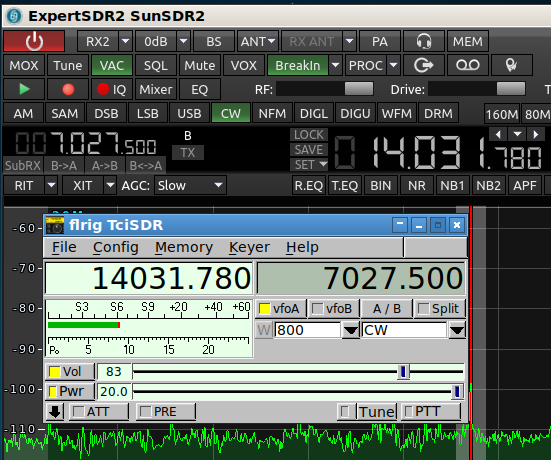Toggle the Mute button
The image size is (551, 460).
pos(200,65)
